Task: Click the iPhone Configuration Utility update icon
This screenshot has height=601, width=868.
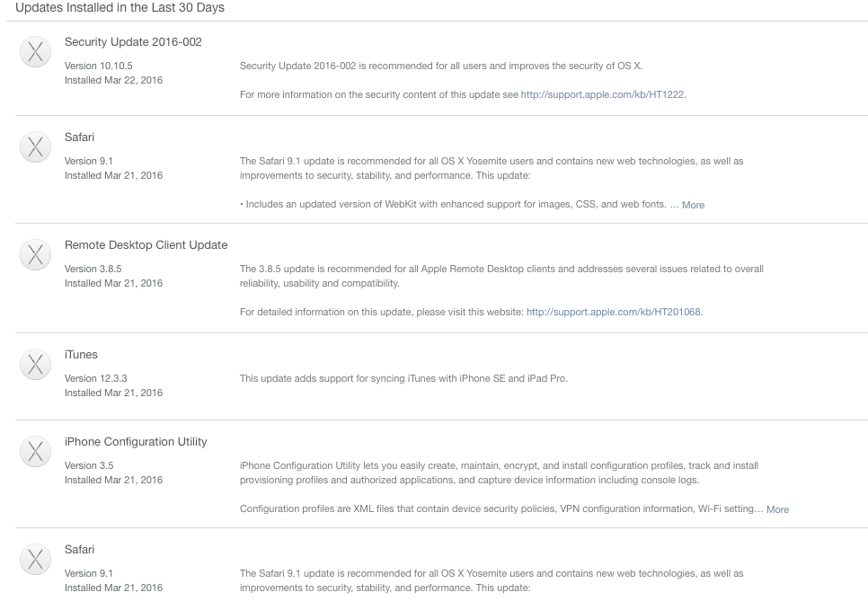Action: [x=35, y=452]
